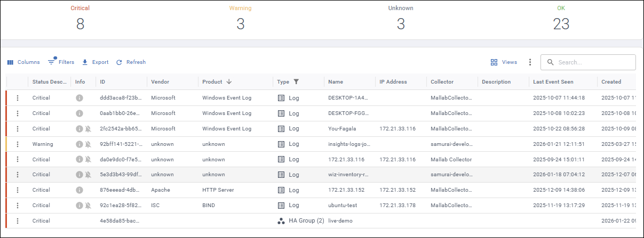Open Views selector

point(504,62)
